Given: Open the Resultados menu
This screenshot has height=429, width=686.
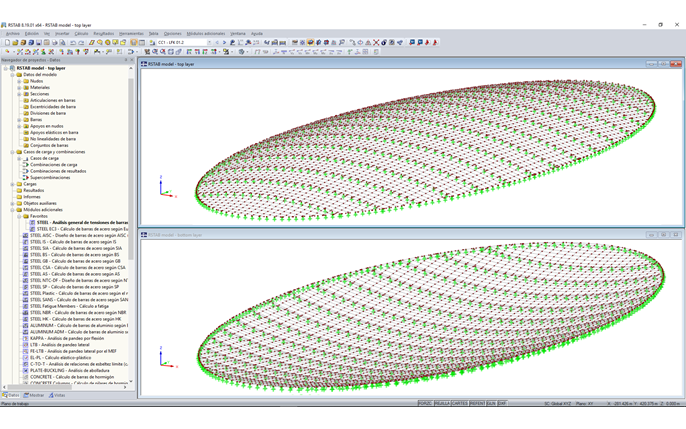Looking at the screenshot, I should [104, 34].
